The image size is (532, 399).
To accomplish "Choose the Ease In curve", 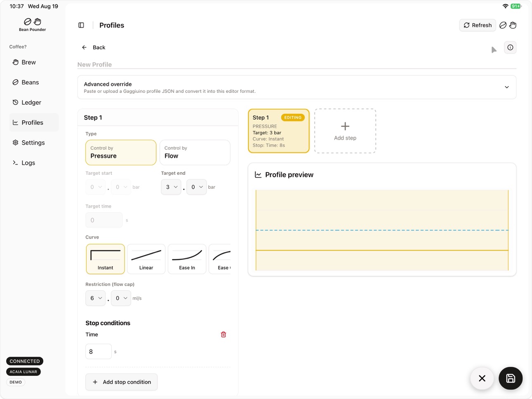I will pos(187,259).
